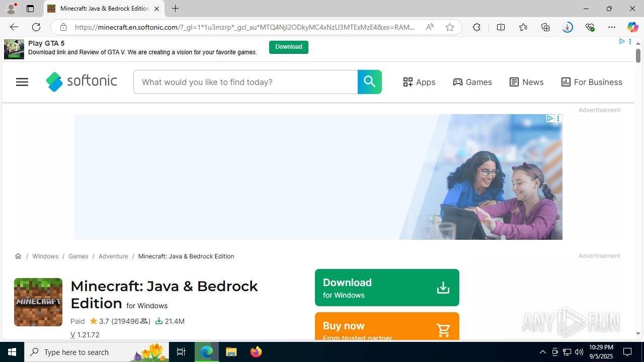The width and height of the screenshot is (644, 362).
Task: Launch Firefox from the taskbar
Action: [x=256, y=352]
